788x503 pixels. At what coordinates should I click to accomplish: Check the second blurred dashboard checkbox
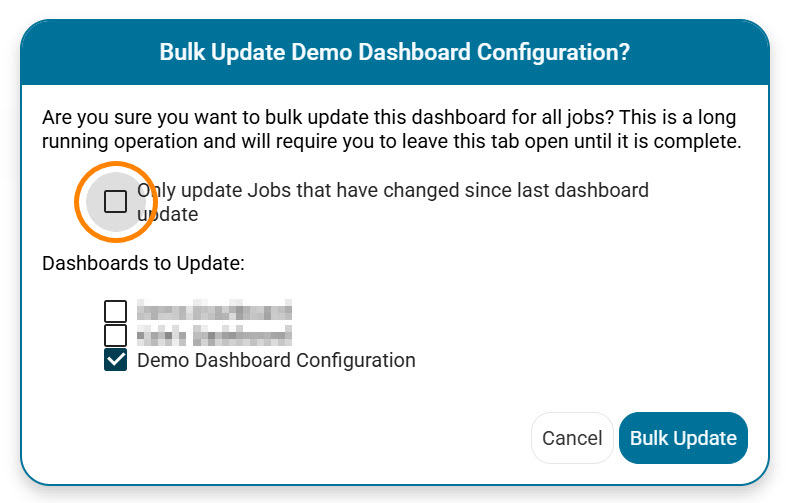tap(116, 335)
